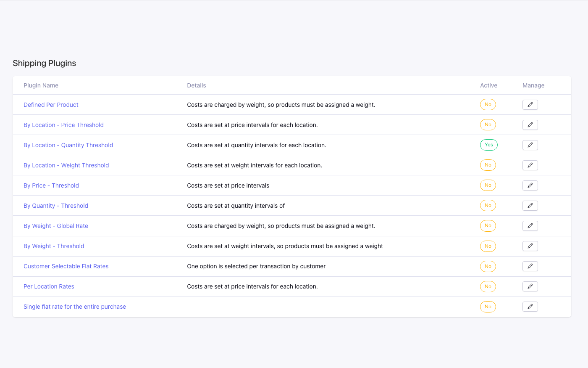Click the Active column header

(x=488, y=85)
